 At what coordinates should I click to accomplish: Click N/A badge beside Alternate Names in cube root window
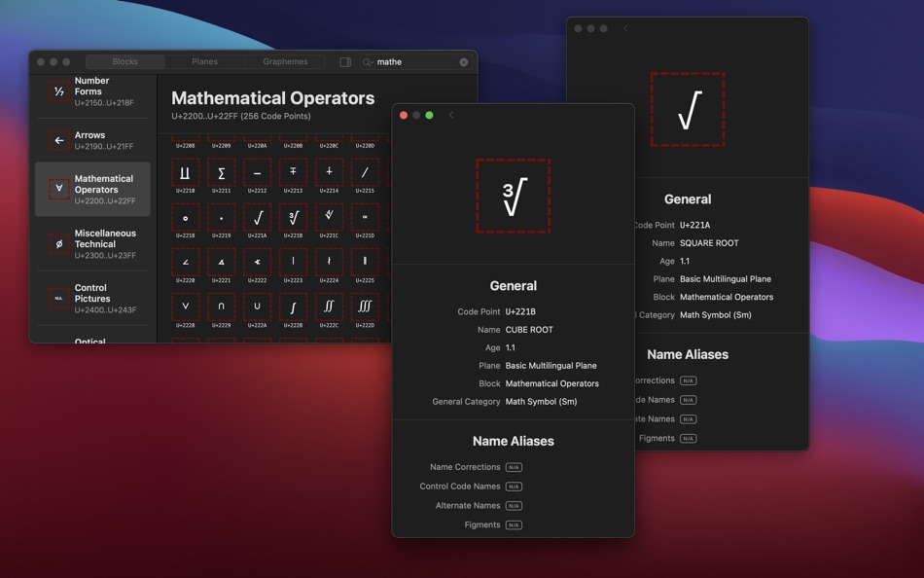514,506
